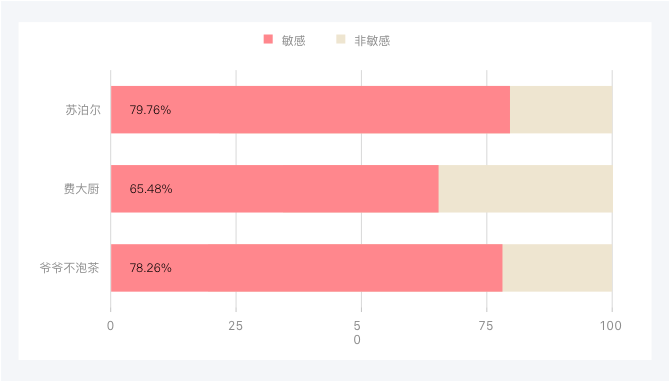The width and height of the screenshot is (670, 382).
Task: Select the 爷爷不泡茶 red sensitive bar
Action: 307,268
